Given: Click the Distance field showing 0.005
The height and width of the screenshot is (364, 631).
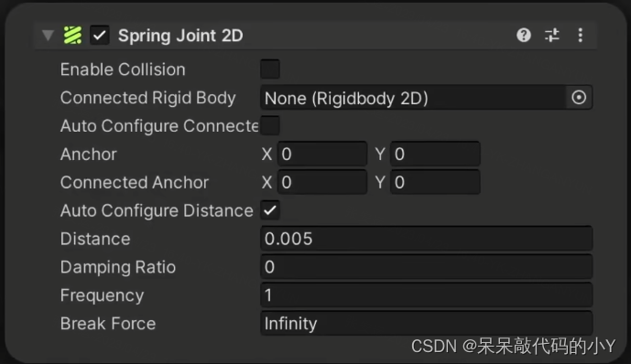Looking at the screenshot, I should pos(426,239).
